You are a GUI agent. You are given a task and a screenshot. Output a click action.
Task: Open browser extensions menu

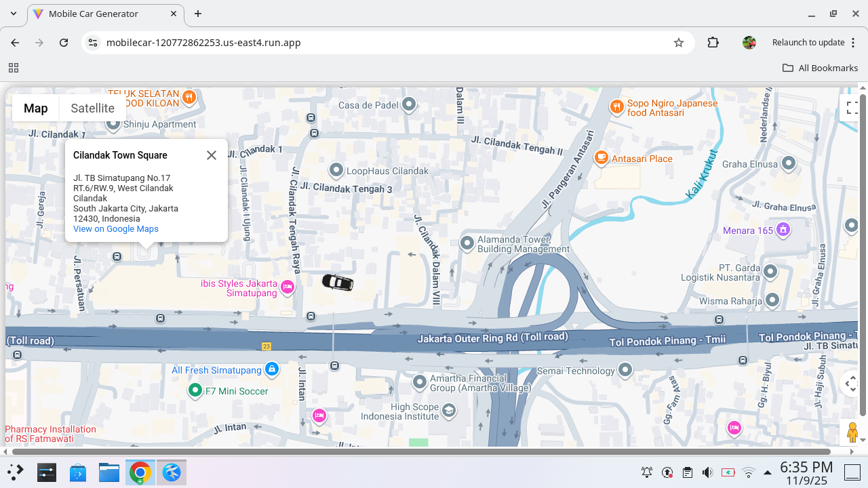point(713,43)
